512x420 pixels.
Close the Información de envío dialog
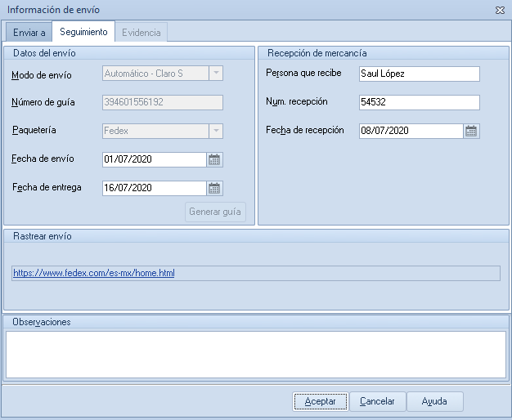coord(500,10)
